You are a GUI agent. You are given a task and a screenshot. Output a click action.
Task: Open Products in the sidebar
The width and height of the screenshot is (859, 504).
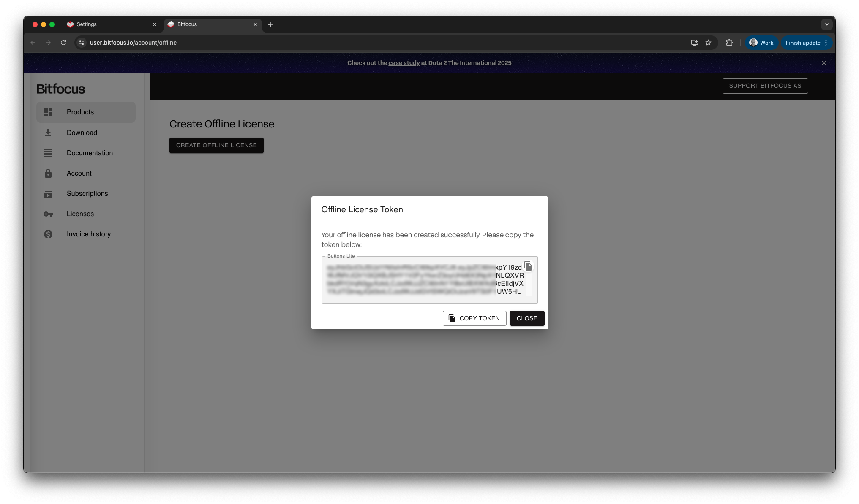pyautogui.click(x=86, y=112)
